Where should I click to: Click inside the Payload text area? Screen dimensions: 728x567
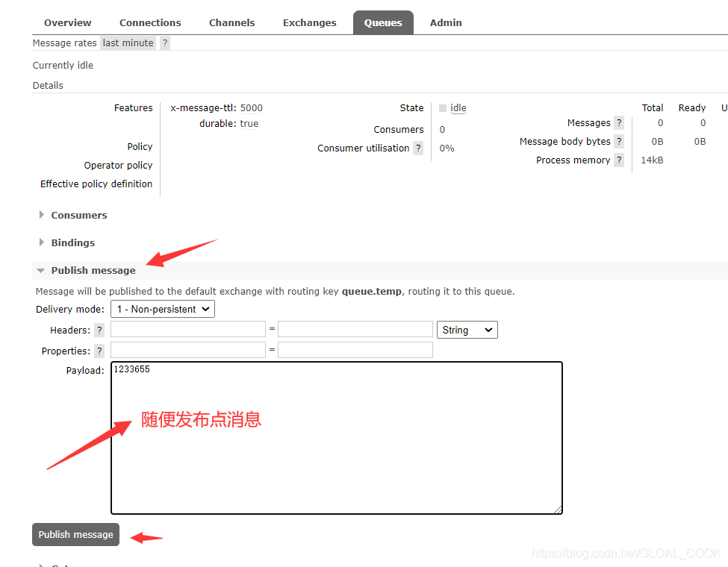[337, 438]
